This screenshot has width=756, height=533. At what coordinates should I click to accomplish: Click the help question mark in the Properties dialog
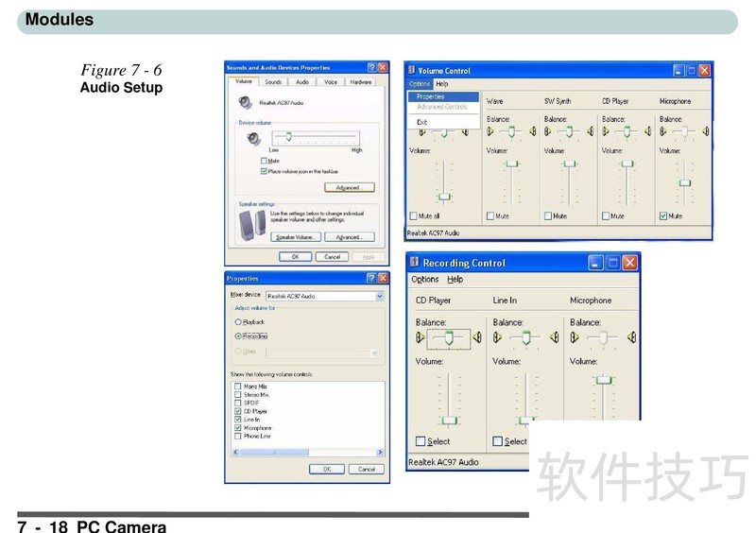370,278
